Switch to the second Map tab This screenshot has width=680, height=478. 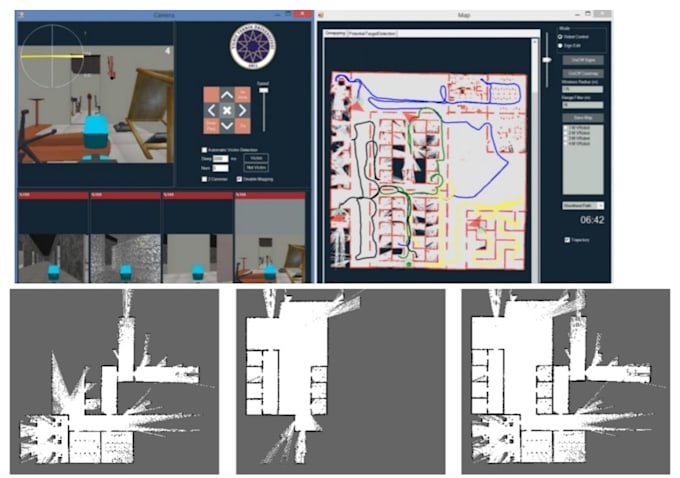point(372,33)
